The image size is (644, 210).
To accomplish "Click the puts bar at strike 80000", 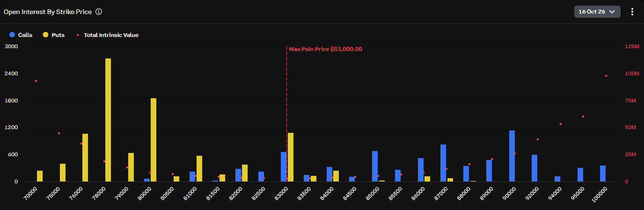I will [x=154, y=140].
